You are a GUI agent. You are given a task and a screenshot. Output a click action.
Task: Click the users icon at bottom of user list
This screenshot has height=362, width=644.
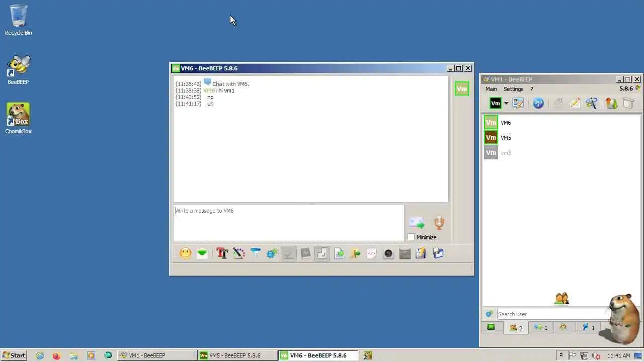561,299
